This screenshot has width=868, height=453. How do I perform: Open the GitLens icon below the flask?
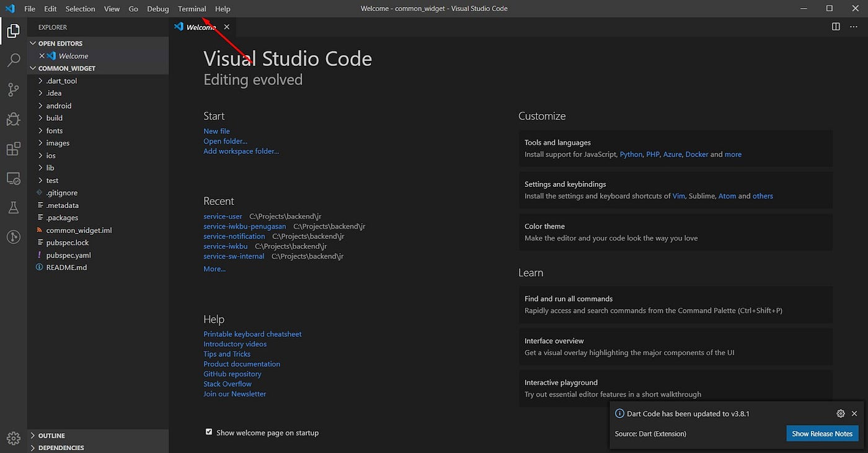(13, 236)
